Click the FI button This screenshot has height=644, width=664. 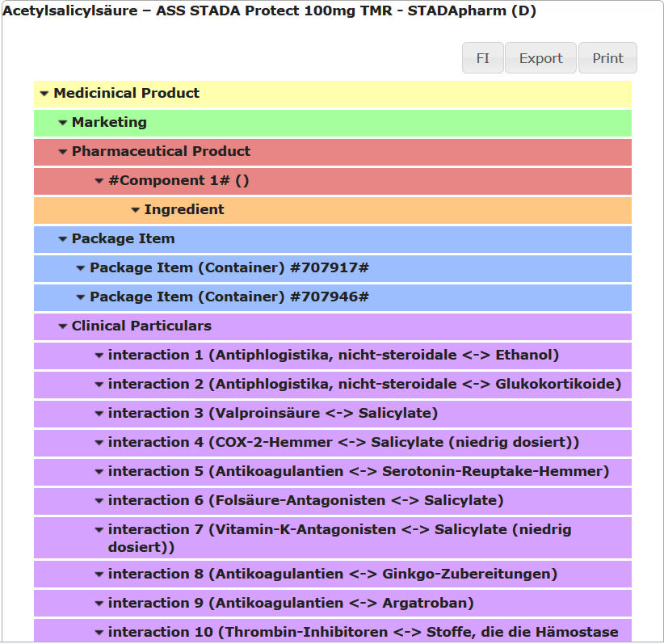tap(483, 58)
